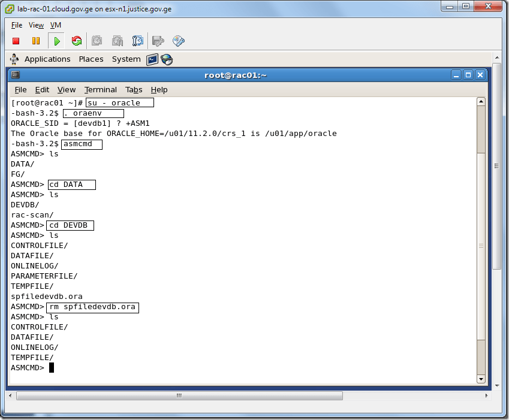The height and width of the screenshot is (420, 509).
Task: Click the CD/DVD drive connect icon
Action: 178,41
